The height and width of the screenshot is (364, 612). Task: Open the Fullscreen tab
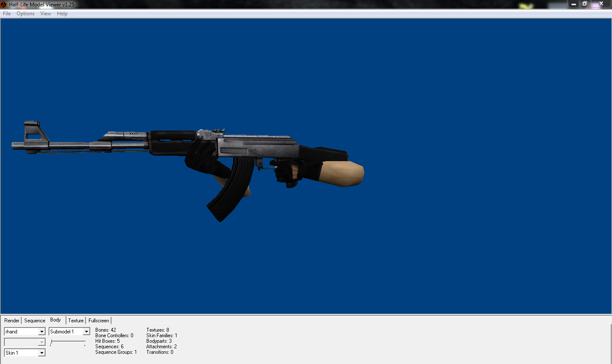[99, 321]
